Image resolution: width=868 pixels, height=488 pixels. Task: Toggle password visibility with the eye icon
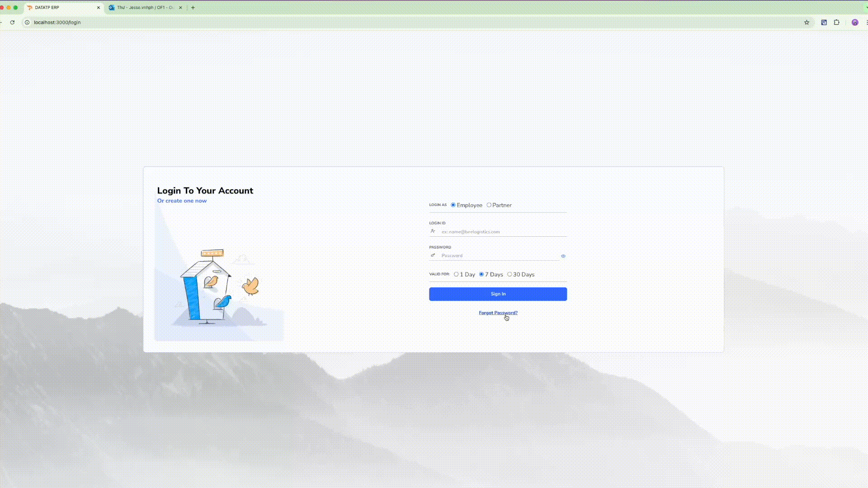(563, 256)
